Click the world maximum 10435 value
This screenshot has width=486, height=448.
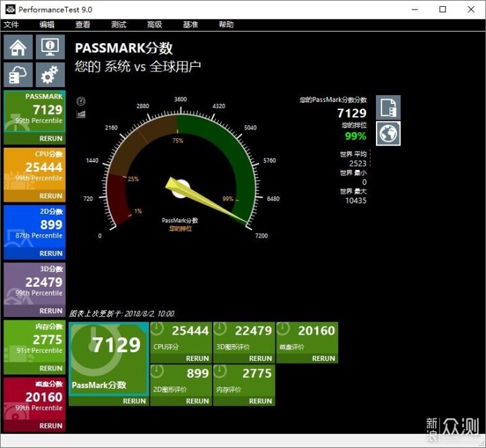356,200
